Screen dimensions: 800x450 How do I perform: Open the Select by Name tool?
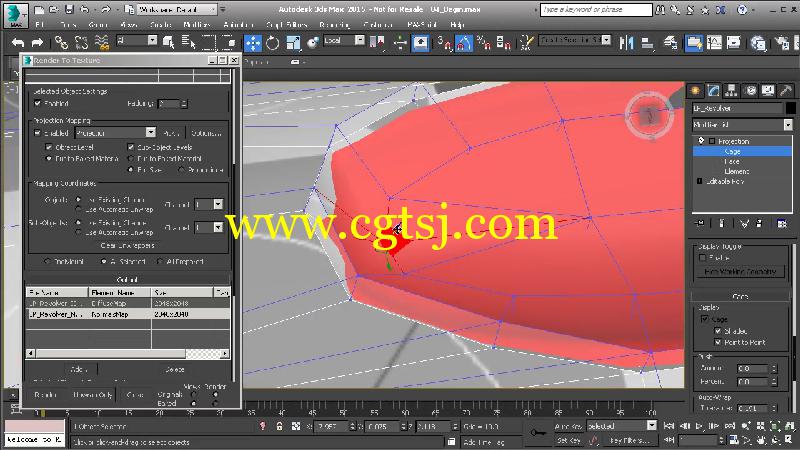(x=188, y=43)
